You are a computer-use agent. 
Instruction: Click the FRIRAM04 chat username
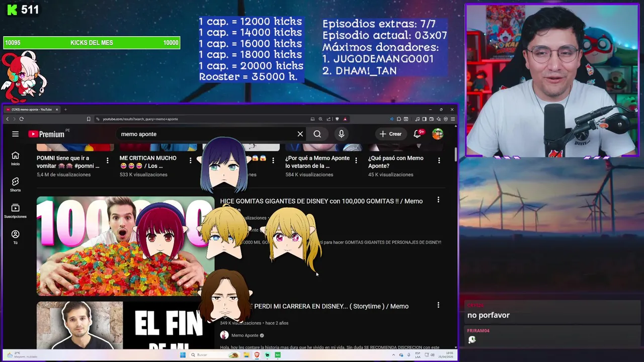pos(478,331)
